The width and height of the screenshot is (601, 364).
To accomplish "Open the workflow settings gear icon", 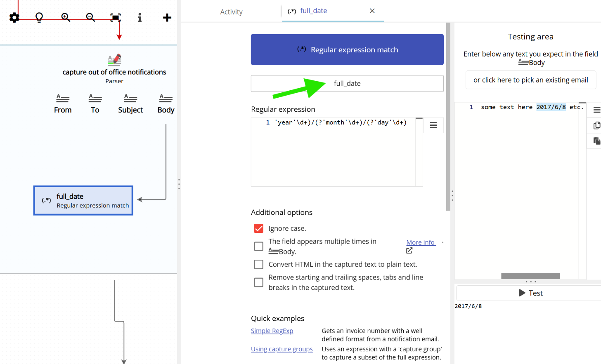I will 14,17.
